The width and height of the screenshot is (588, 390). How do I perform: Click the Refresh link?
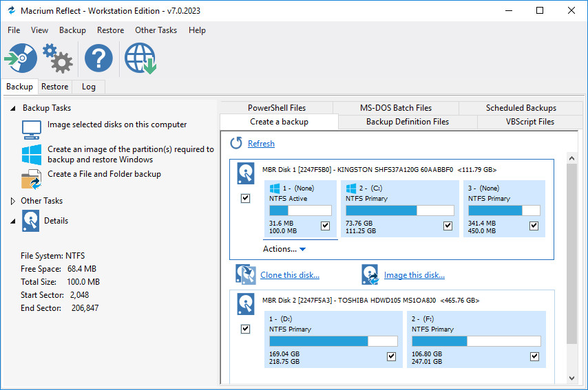coord(261,144)
